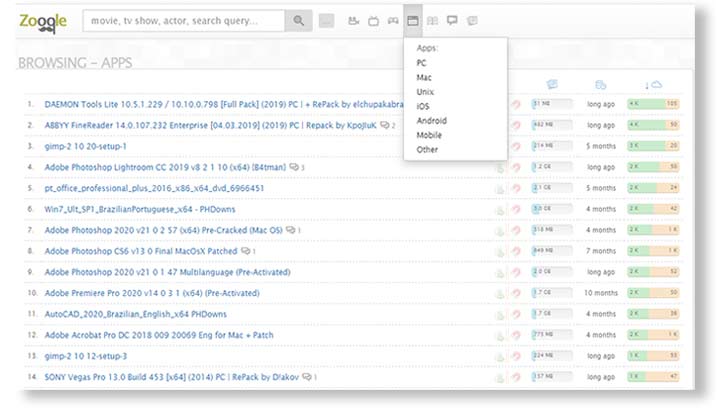Click the BROWSING – APPS heading

pos(75,63)
